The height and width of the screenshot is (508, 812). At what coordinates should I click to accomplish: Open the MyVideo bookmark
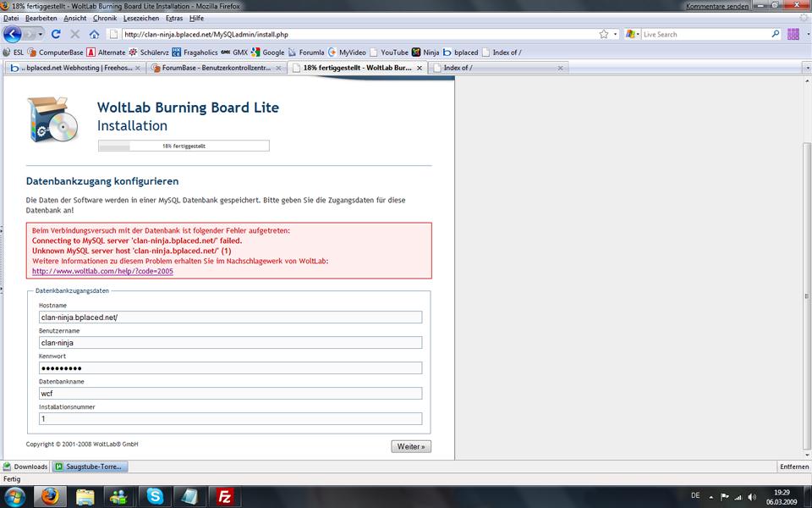pyautogui.click(x=347, y=52)
